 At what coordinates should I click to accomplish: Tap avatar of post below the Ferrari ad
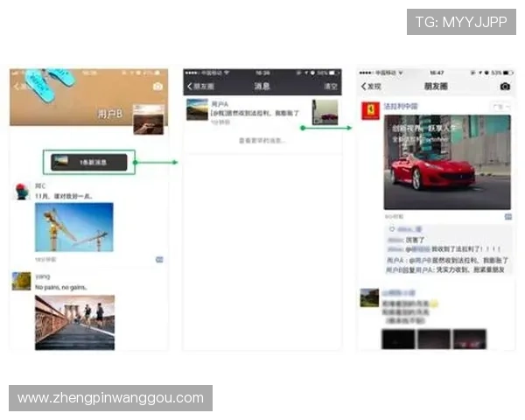(x=369, y=297)
